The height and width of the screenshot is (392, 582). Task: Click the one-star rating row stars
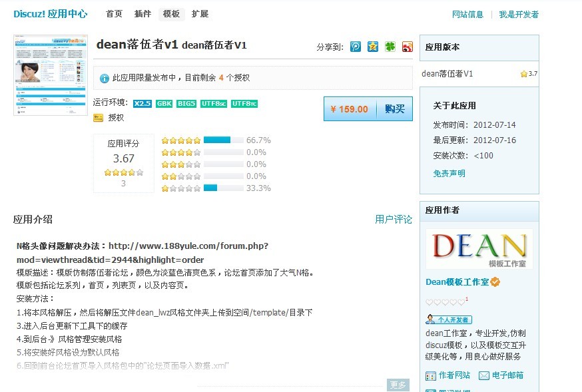click(181, 188)
